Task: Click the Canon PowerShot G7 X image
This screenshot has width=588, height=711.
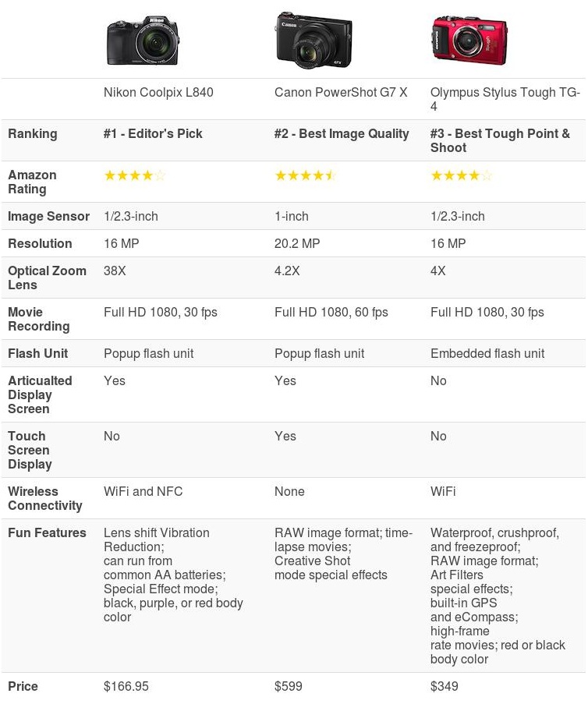Action: tap(313, 41)
